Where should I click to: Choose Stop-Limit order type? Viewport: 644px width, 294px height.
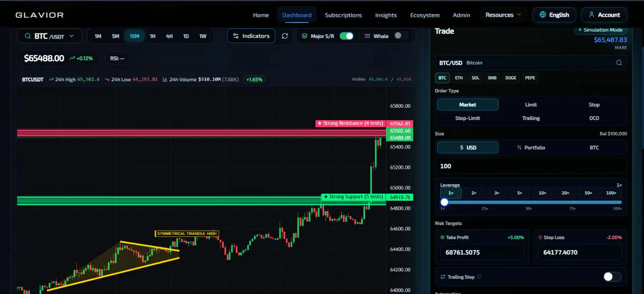point(468,118)
